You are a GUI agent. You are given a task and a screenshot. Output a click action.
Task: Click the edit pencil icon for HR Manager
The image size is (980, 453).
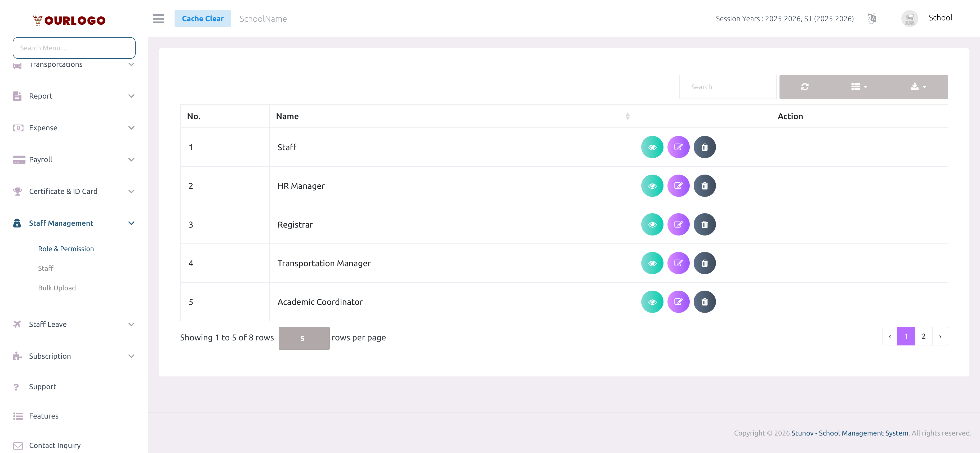[678, 186]
